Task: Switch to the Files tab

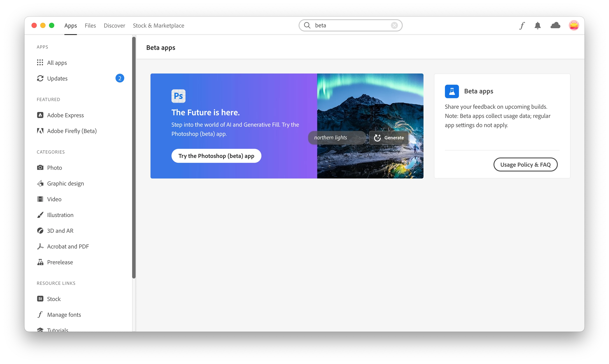Action: coord(90,26)
